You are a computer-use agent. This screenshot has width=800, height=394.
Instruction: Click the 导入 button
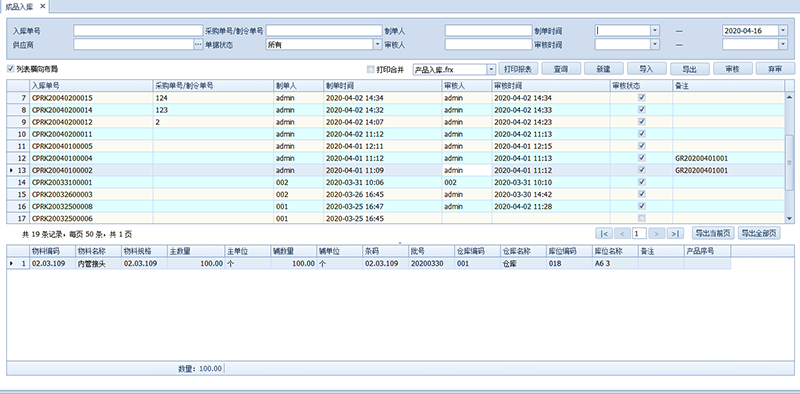pyautogui.click(x=646, y=69)
